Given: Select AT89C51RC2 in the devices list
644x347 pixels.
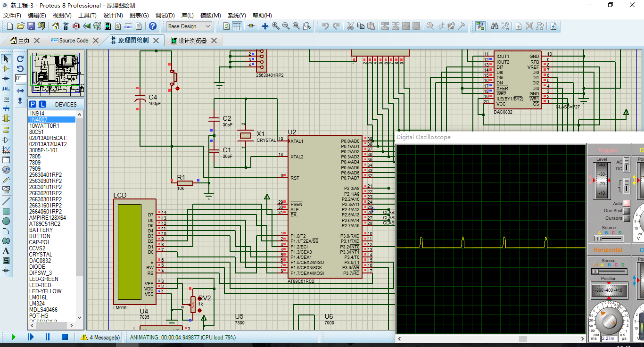Looking at the screenshot, I should (52, 224).
